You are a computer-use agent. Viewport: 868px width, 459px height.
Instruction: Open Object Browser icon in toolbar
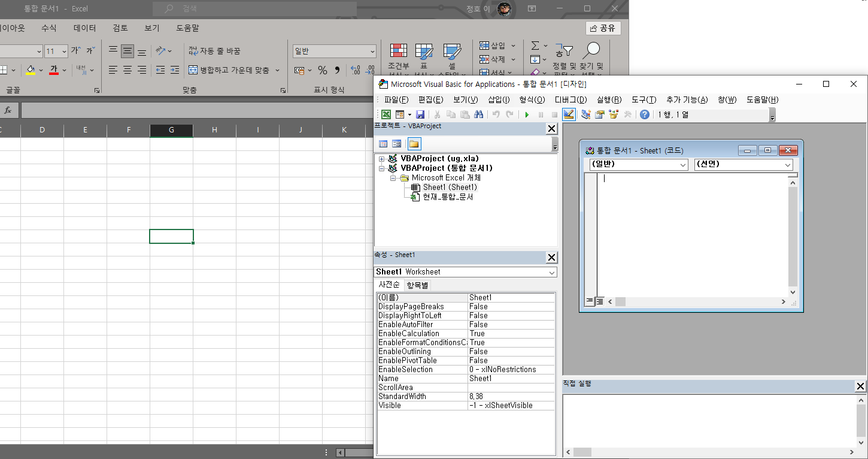tap(613, 114)
